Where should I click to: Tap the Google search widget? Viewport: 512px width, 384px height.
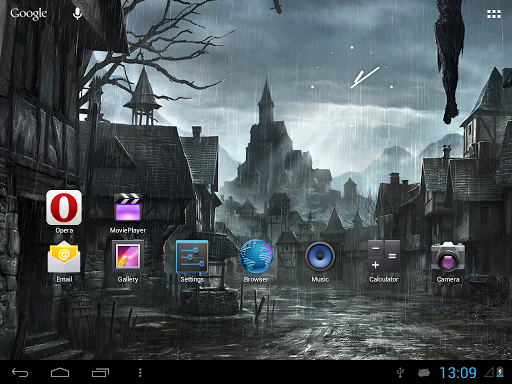pos(29,14)
